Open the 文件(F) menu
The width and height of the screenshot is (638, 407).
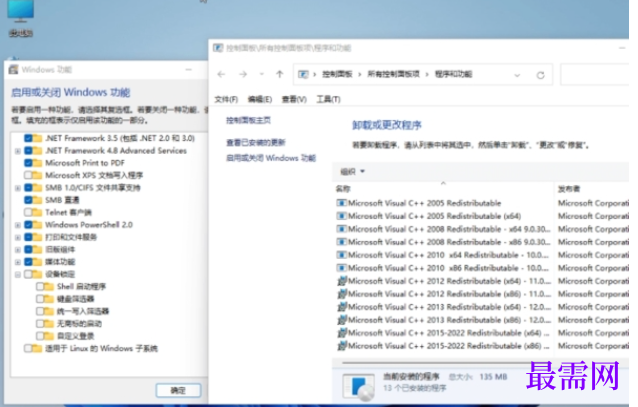pos(226,99)
